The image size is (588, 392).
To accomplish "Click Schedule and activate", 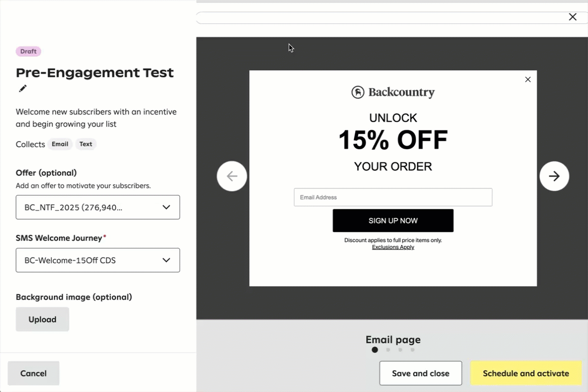I will (525, 373).
